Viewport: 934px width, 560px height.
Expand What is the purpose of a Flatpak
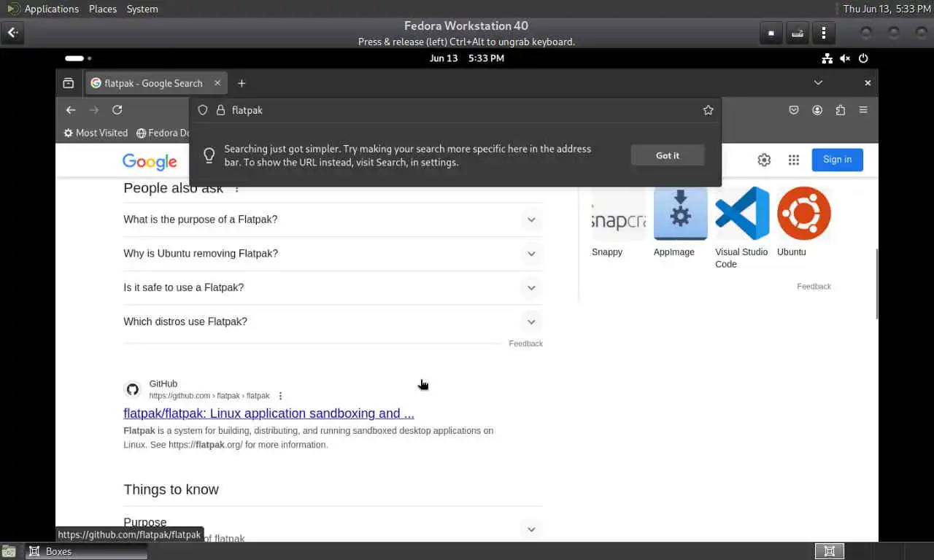tap(333, 219)
